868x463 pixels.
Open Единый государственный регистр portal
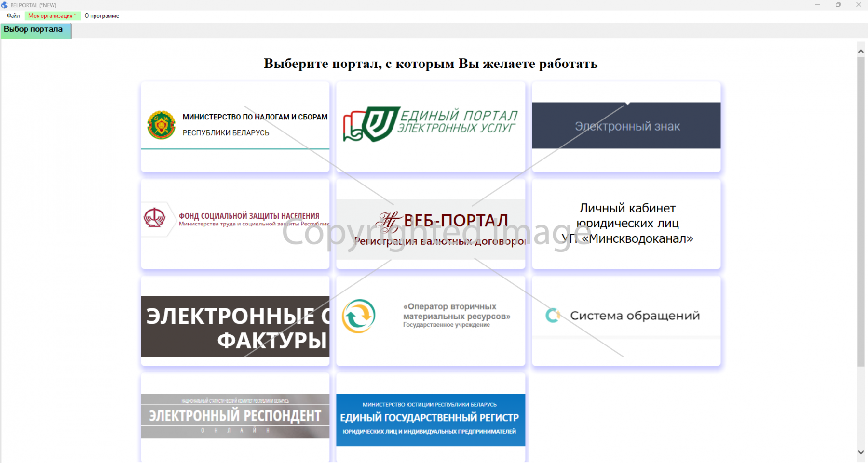point(431,419)
